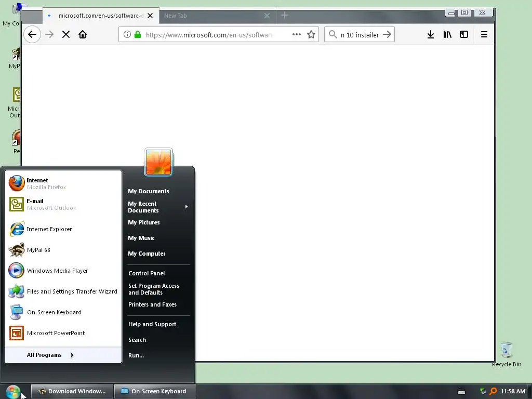The width and height of the screenshot is (532, 399).
Task: Click the user account flower picture
Action: (x=158, y=162)
